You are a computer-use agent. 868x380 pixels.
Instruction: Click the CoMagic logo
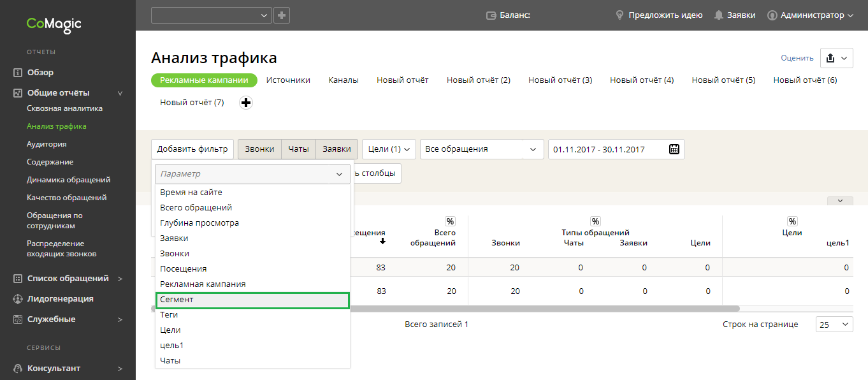[x=54, y=24]
